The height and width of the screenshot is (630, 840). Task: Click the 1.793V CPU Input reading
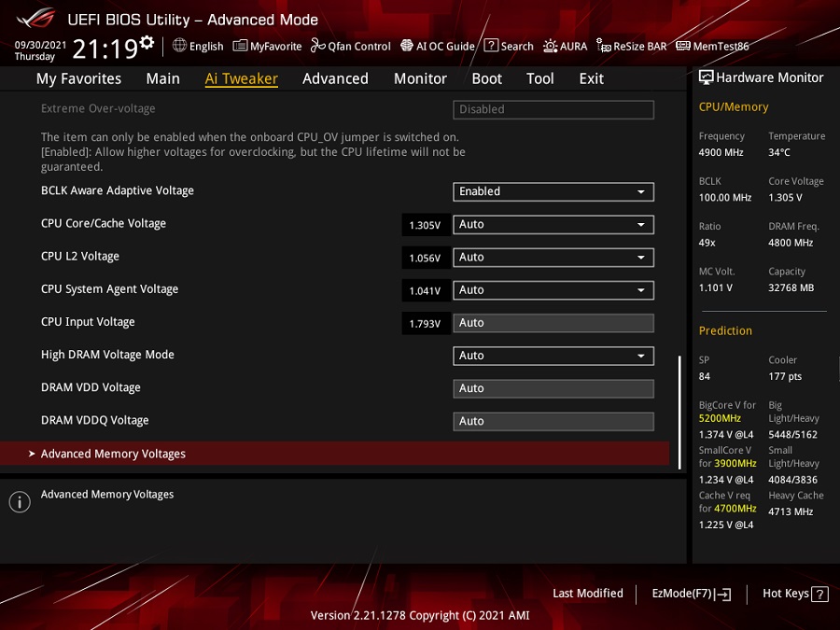click(x=425, y=324)
